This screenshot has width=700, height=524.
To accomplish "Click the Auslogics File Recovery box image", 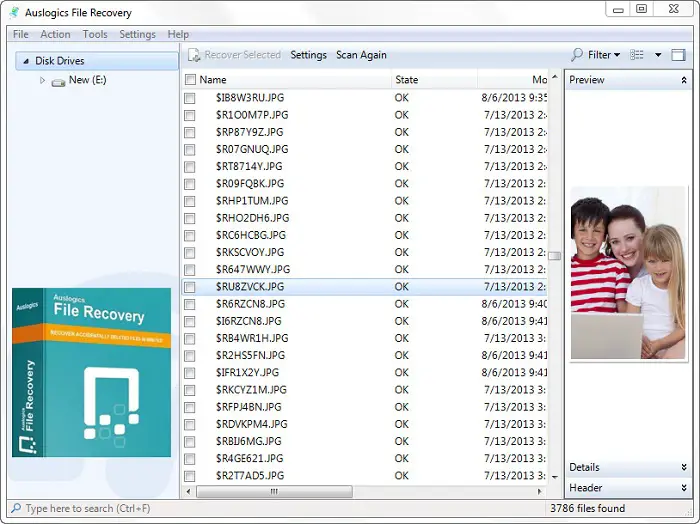I will (91, 371).
